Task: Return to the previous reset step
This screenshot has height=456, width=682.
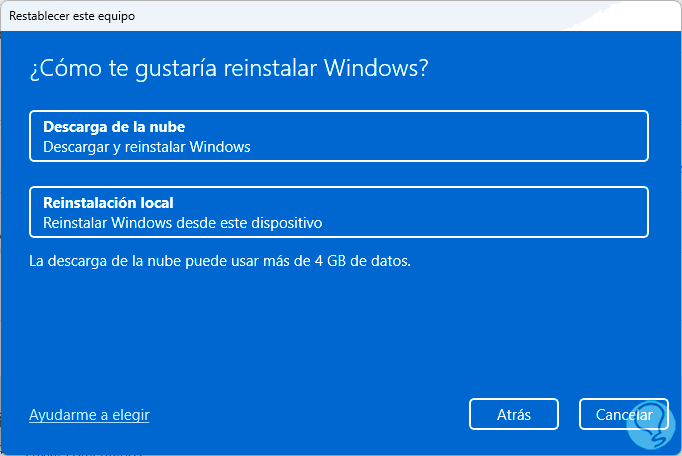Action: (513, 414)
